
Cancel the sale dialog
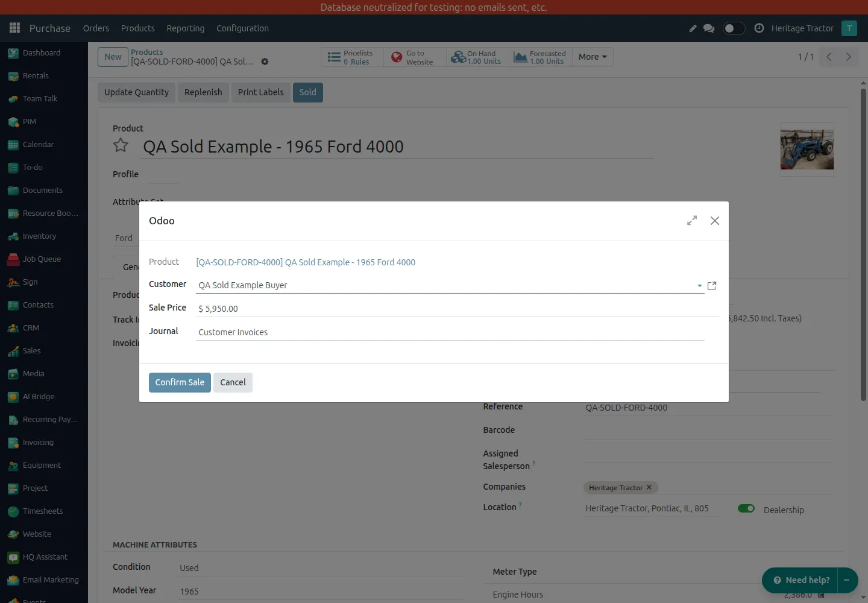pos(233,382)
